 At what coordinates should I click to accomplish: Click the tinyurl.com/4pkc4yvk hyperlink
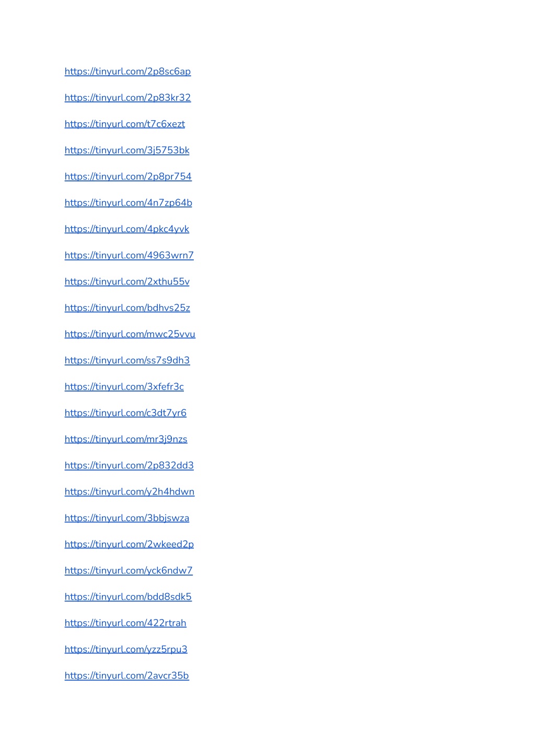point(127,229)
